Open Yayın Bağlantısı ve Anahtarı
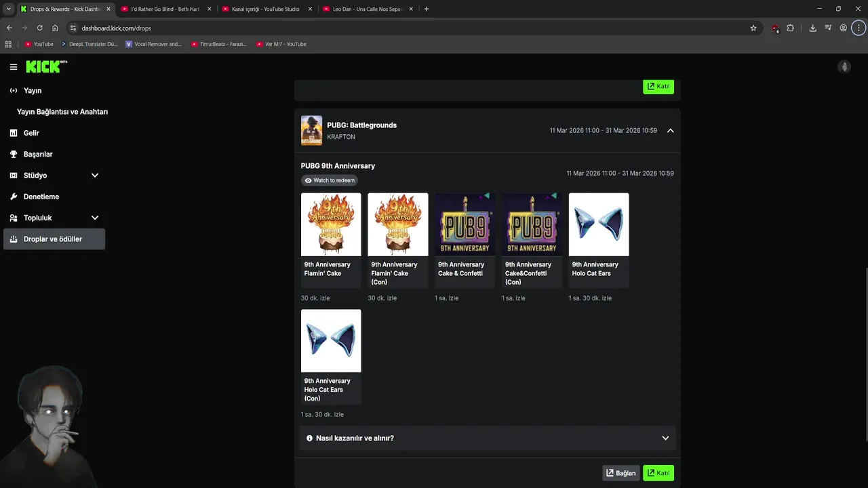This screenshot has height=488, width=868. (x=62, y=112)
